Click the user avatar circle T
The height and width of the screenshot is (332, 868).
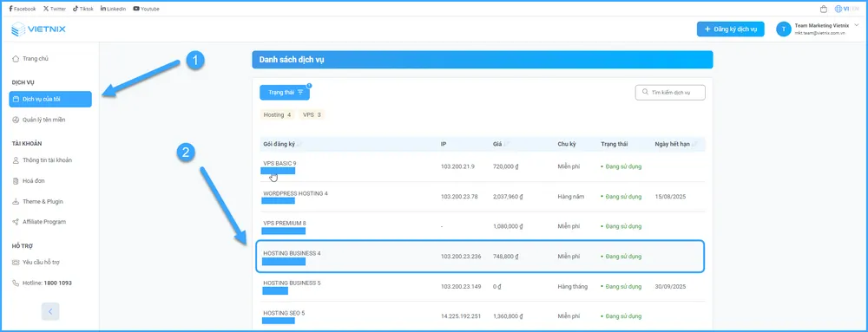point(783,29)
